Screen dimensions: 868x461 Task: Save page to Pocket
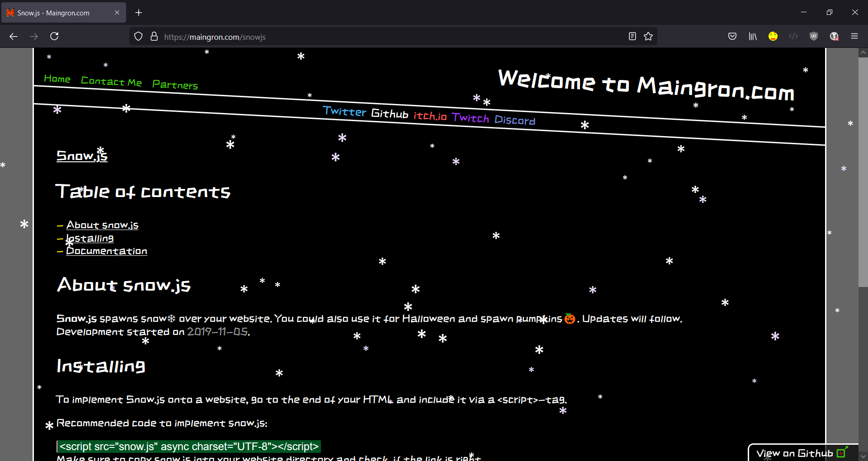[x=732, y=37]
